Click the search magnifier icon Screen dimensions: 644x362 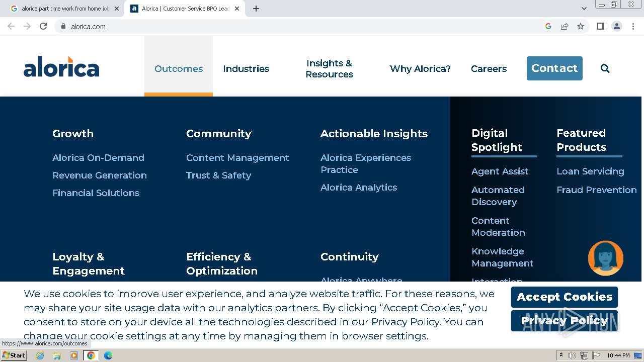pos(605,69)
